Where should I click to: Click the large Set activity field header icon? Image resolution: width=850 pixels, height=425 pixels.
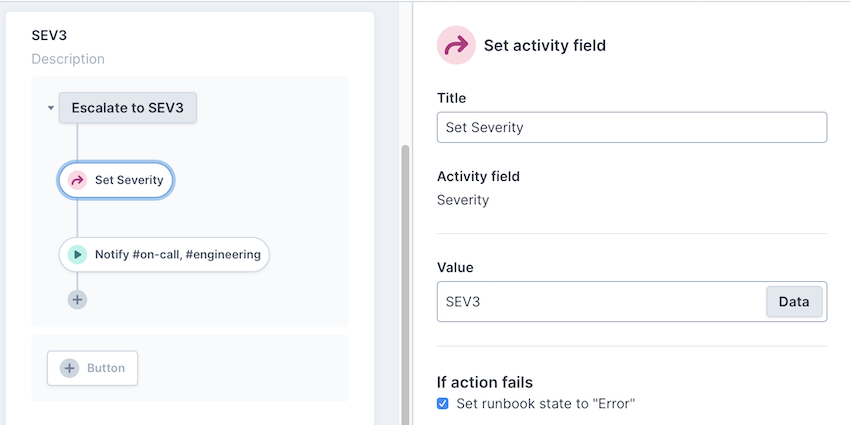(x=456, y=45)
